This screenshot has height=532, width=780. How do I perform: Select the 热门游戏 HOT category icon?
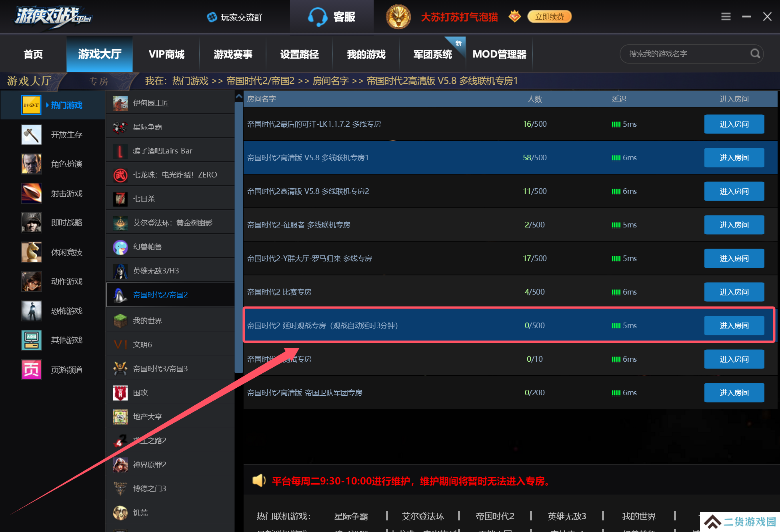point(31,105)
